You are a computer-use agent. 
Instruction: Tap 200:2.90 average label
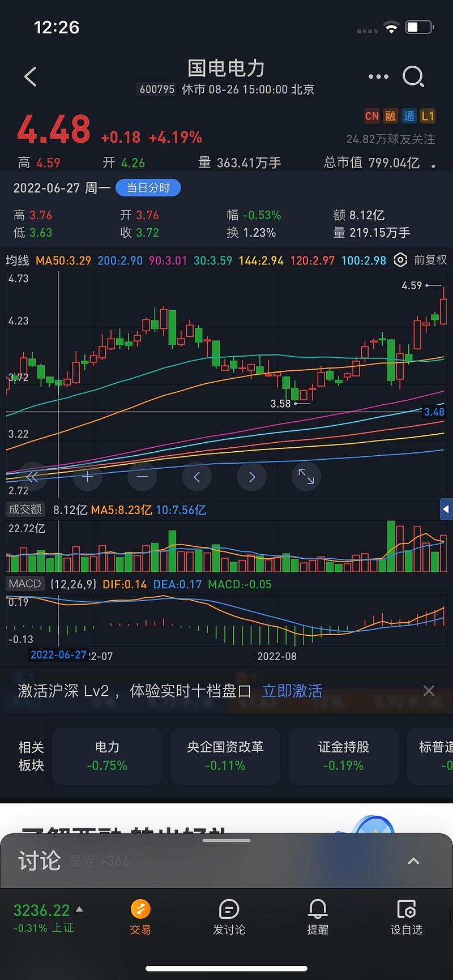tap(120, 260)
